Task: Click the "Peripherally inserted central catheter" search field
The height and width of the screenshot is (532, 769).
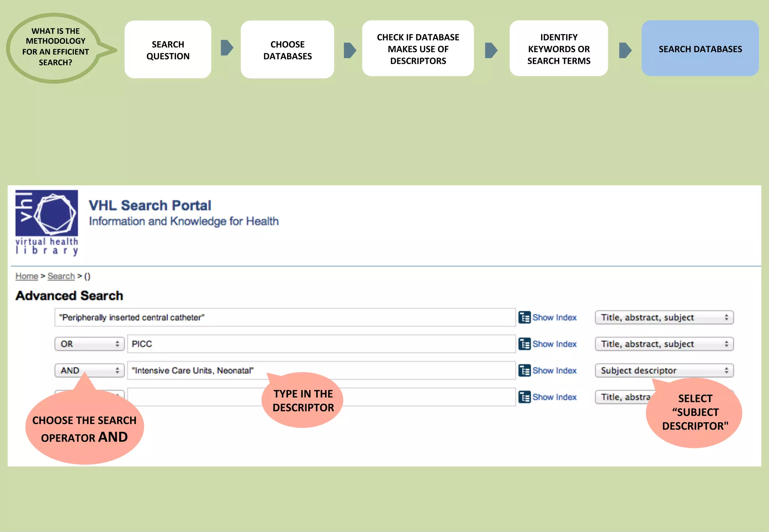Action: click(285, 317)
